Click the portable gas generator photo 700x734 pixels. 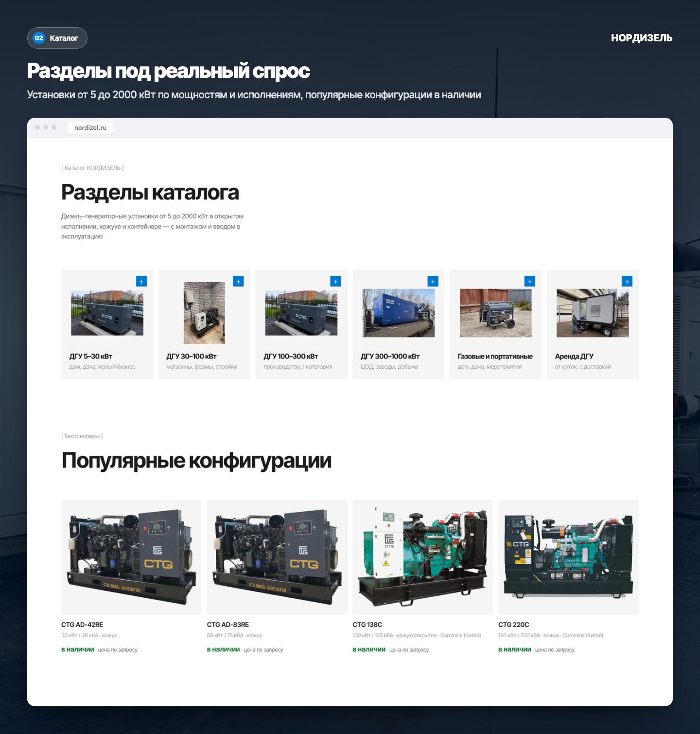(496, 313)
